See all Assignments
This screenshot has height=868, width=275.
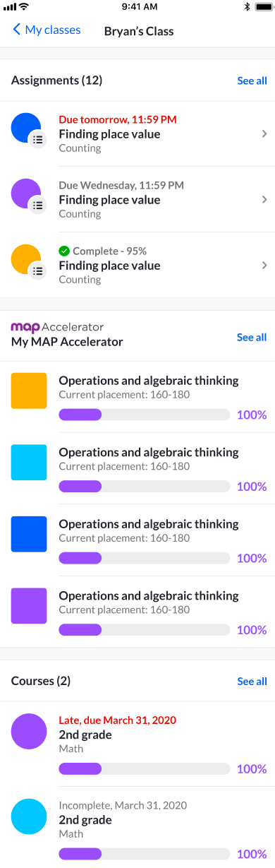252,81
